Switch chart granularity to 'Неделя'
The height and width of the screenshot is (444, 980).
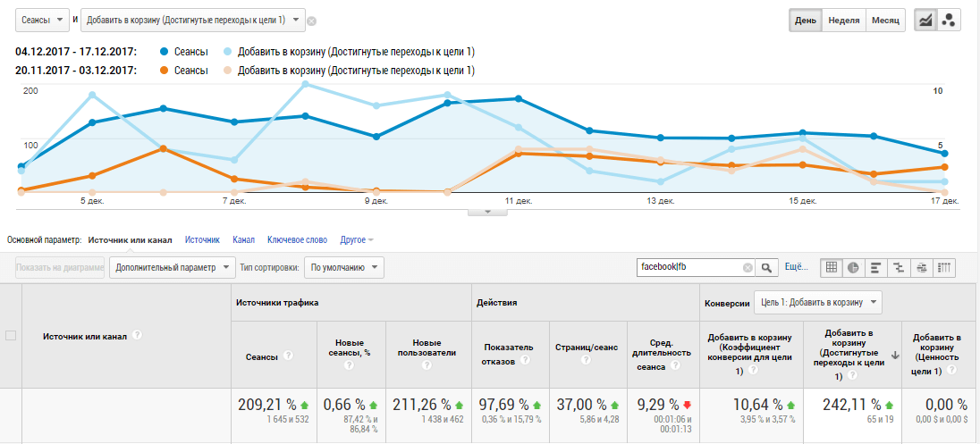(844, 20)
